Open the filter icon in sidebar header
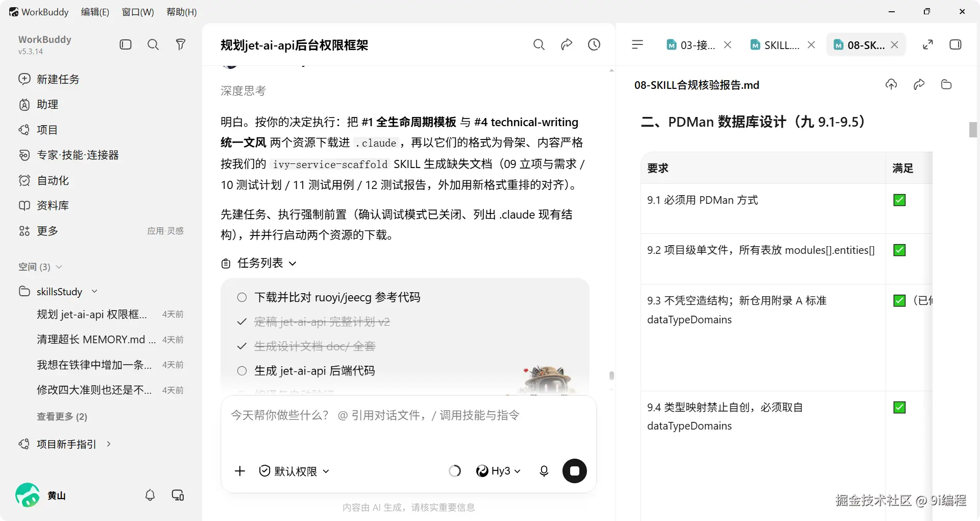Image resolution: width=980 pixels, height=521 pixels. coord(181,44)
